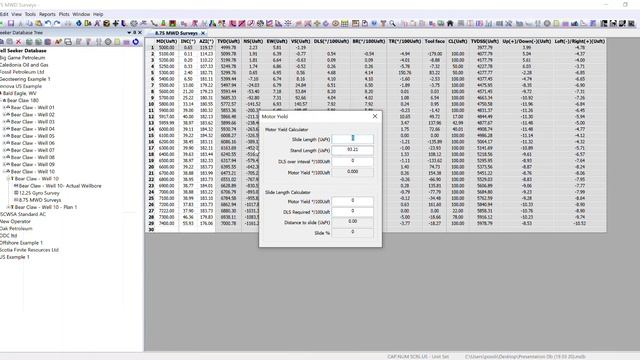Select 8.75 MWD Surveys in the tree
640x360 pixels.
click(40, 200)
